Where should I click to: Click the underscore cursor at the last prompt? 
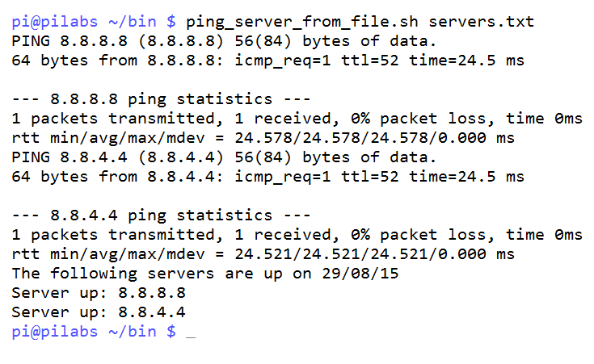(190, 334)
